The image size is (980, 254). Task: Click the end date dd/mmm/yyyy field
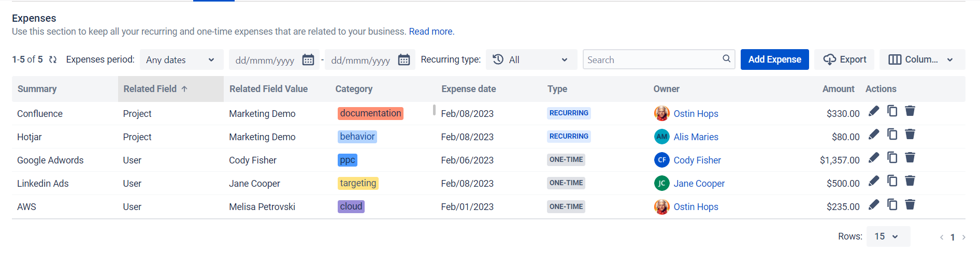pos(361,60)
